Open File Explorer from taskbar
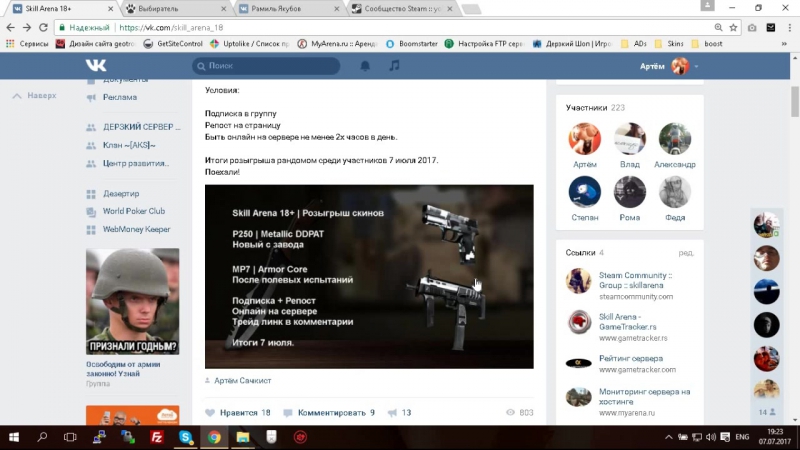The image size is (800, 450). 243,437
